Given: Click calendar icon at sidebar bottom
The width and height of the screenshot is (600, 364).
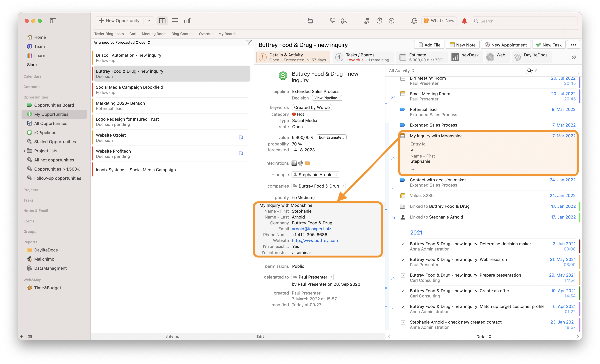Looking at the screenshot, I should pyautogui.click(x=30, y=336).
